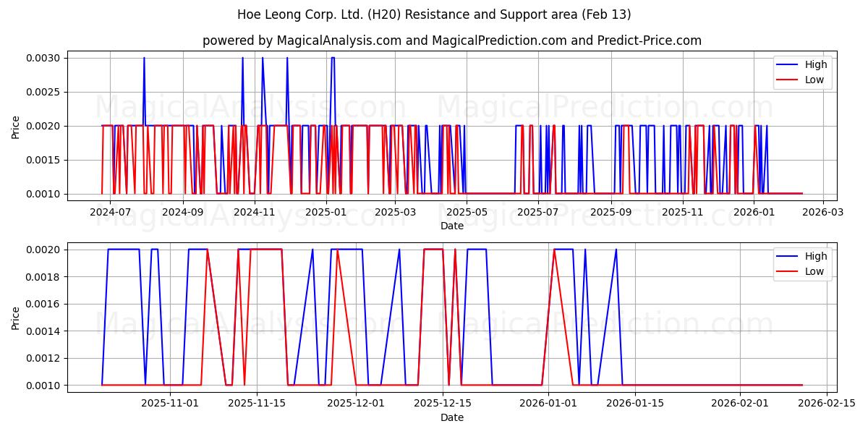Click the "Price" axis label of lower chart
The width and height of the screenshot is (868, 434).
(16, 317)
